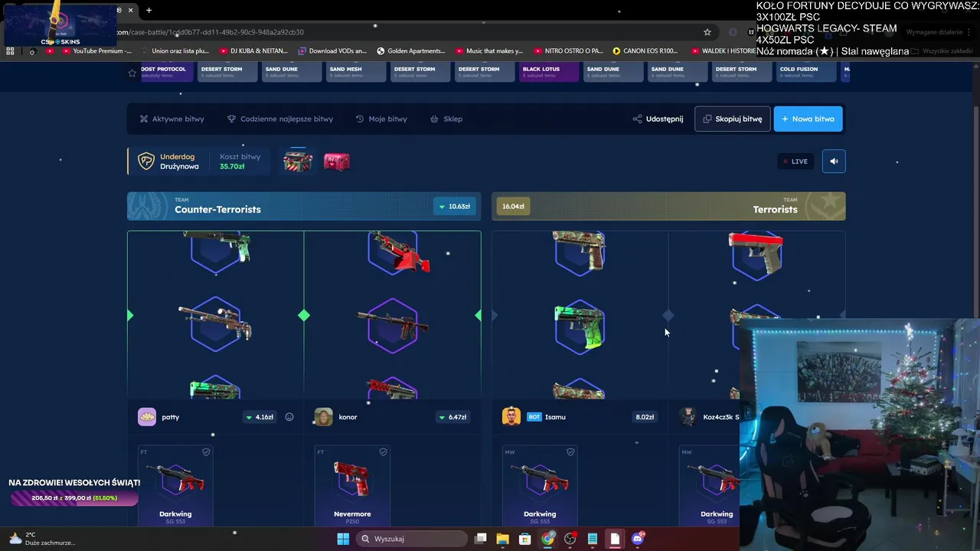The height and width of the screenshot is (551, 980).
Task: Open Isamu's Darkwing item card
Action: point(540,487)
